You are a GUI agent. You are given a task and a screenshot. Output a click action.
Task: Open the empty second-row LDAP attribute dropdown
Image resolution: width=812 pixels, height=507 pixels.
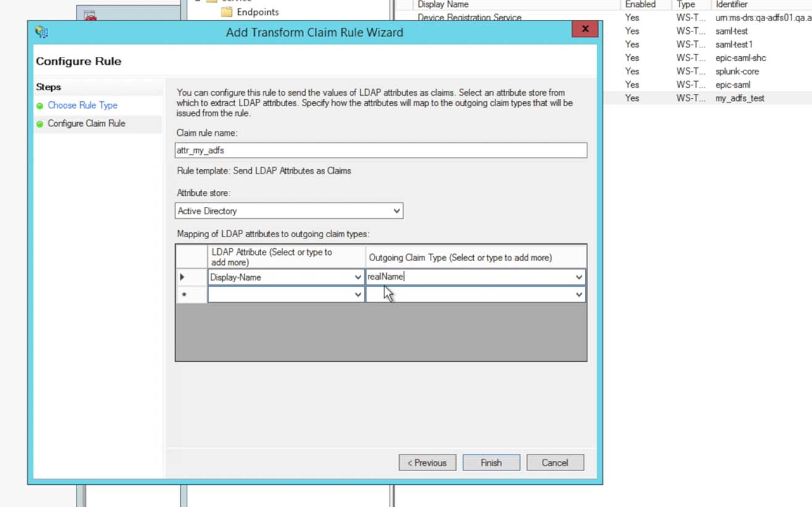tap(358, 295)
